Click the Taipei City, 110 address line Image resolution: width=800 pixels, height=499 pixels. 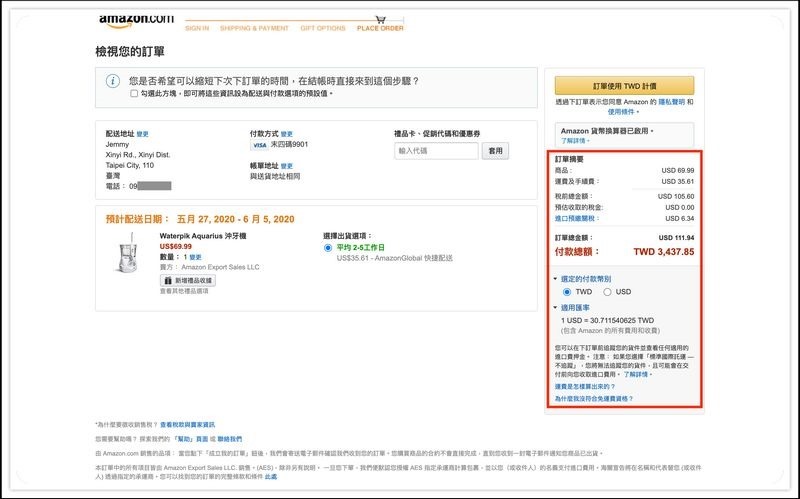pos(130,165)
